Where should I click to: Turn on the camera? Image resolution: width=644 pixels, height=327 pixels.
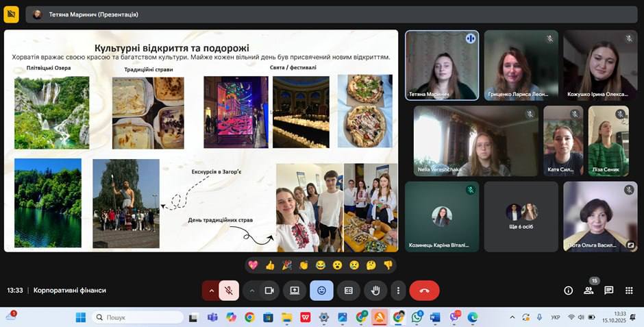pos(269,291)
